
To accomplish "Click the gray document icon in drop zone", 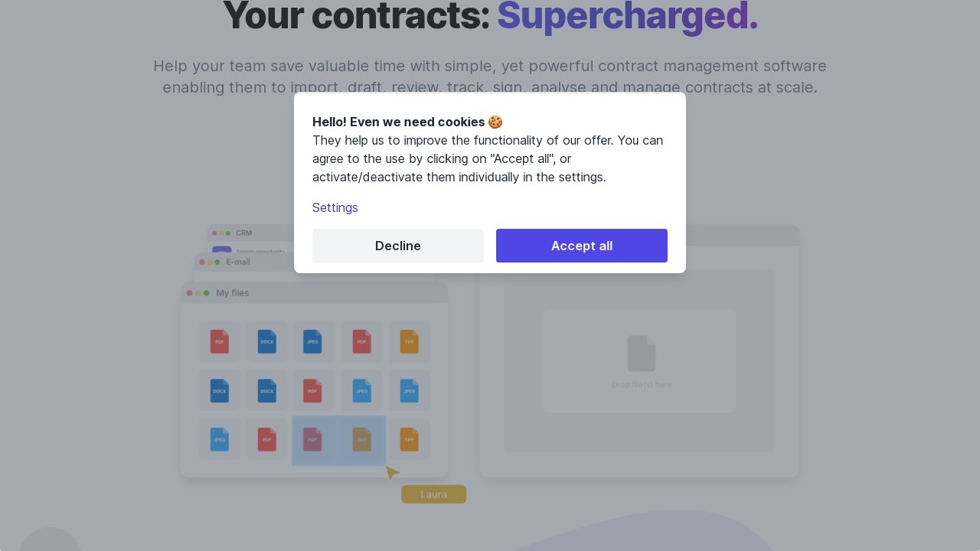I will tap(641, 354).
